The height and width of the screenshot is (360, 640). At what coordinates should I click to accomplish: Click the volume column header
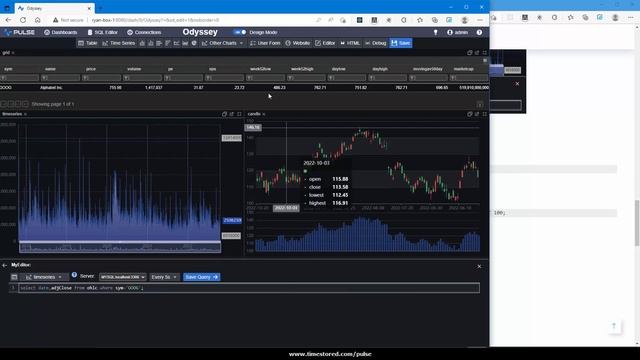click(134, 69)
